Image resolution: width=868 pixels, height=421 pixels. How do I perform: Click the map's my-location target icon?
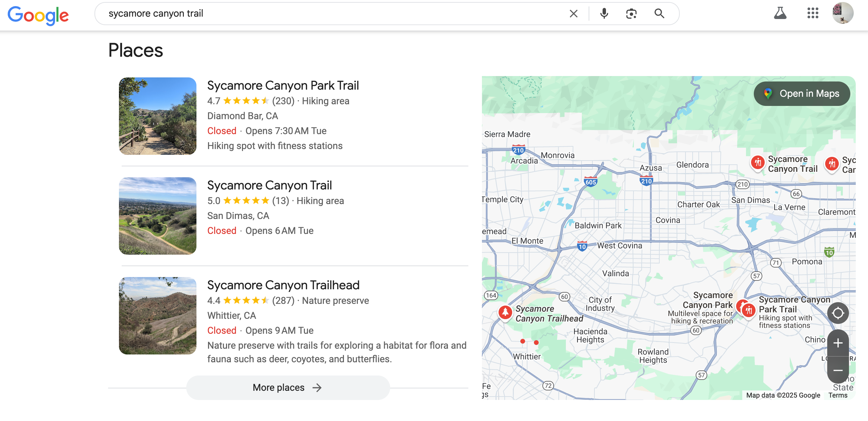(838, 313)
